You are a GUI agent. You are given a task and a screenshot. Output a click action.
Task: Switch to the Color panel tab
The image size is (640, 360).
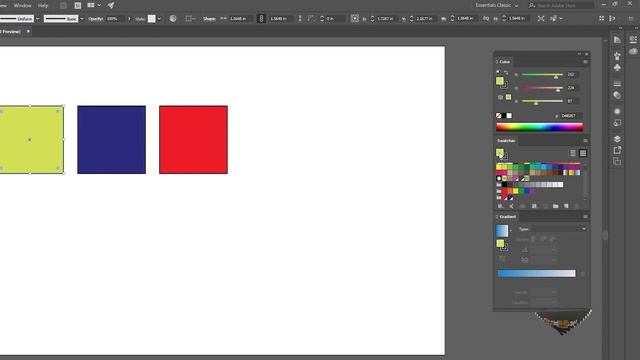pyautogui.click(x=504, y=62)
